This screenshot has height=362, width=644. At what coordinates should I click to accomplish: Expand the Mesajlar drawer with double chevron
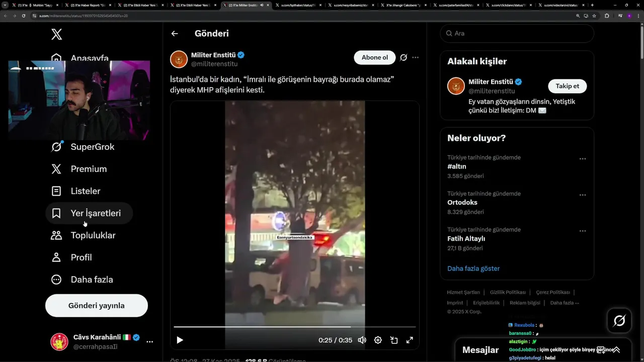(x=616, y=350)
